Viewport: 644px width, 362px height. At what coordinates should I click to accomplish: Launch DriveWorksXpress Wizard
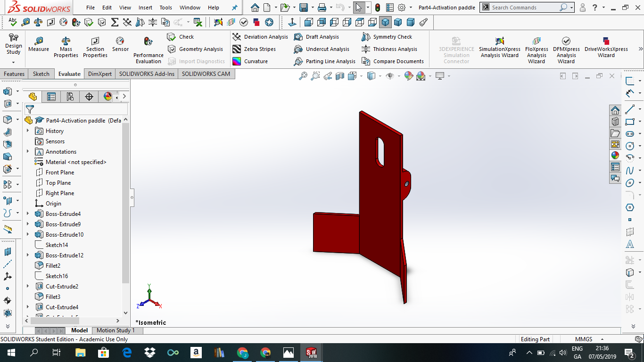pos(606,48)
